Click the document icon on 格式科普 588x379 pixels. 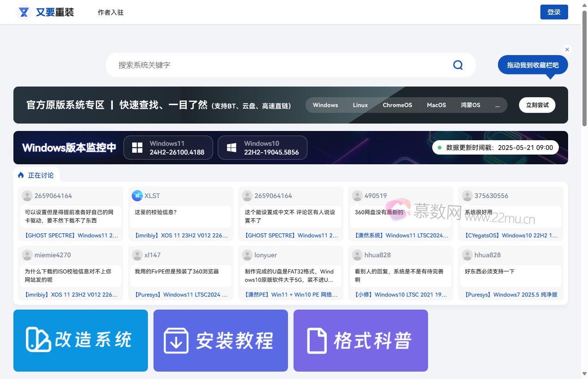(x=316, y=340)
